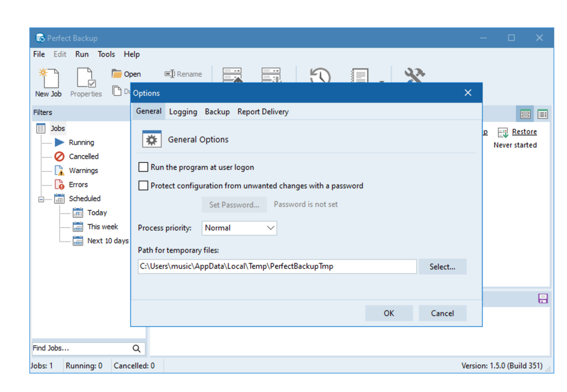The height and width of the screenshot is (392, 567).
Task: Open the Help menu
Action: coord(131,54)
